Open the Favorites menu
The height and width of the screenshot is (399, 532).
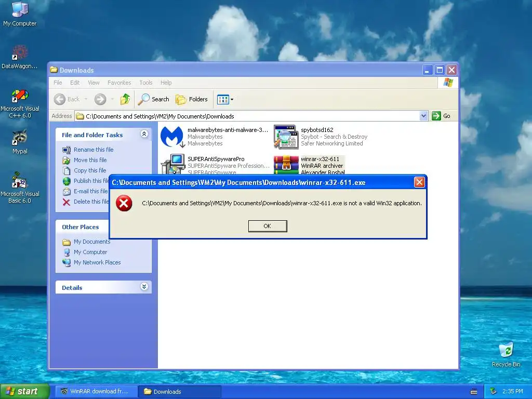[119, 83]
